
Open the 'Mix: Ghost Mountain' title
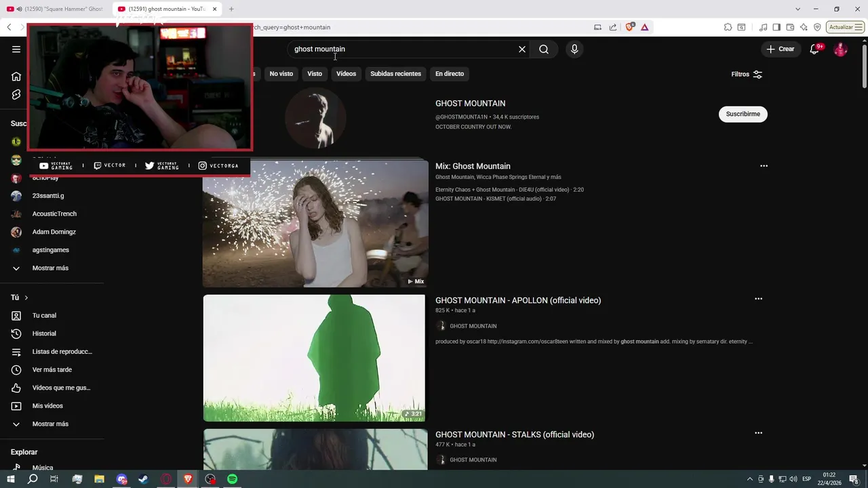[473, 166]
